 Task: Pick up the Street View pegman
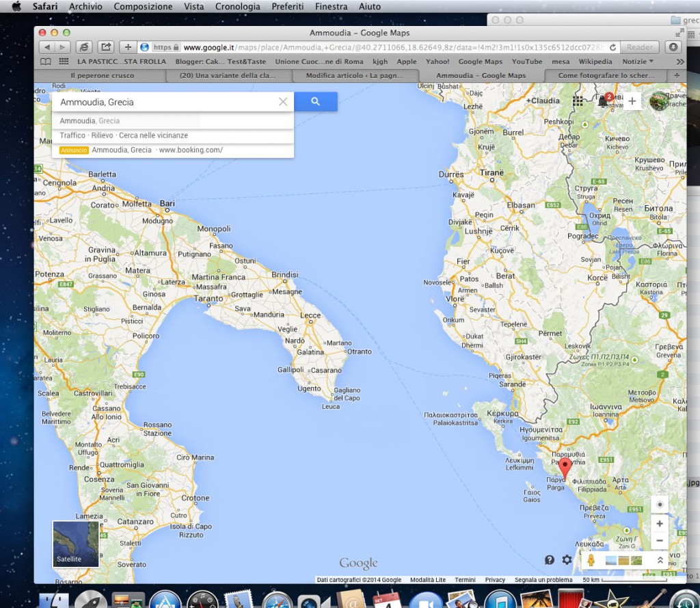tap(592, 560)
